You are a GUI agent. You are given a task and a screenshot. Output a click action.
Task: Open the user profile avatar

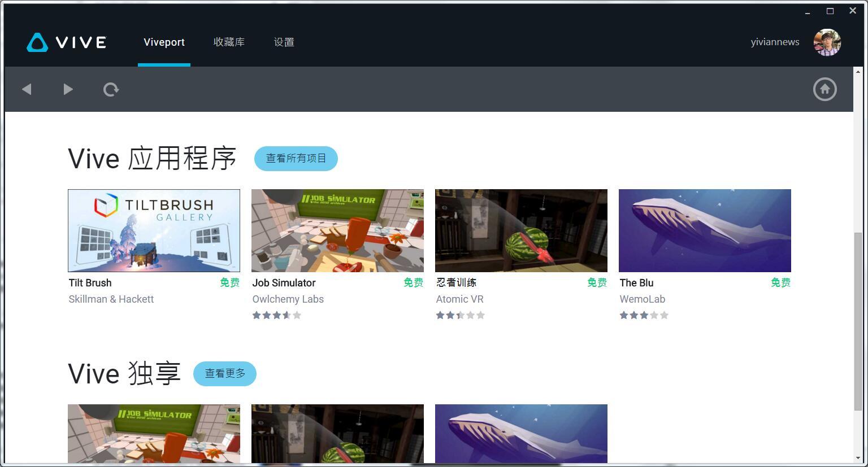coord(827,42)
